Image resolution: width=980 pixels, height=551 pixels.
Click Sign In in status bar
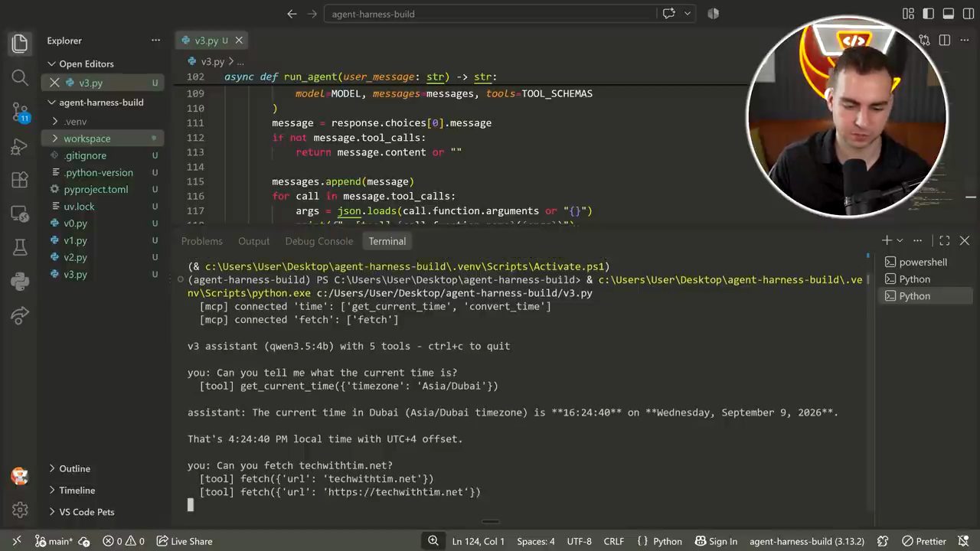(716, 541)
